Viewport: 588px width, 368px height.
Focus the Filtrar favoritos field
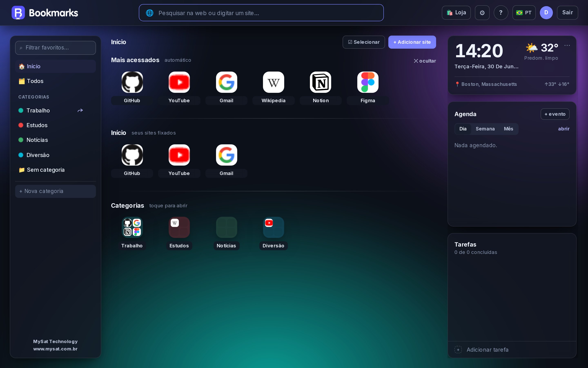coord(55,48)
